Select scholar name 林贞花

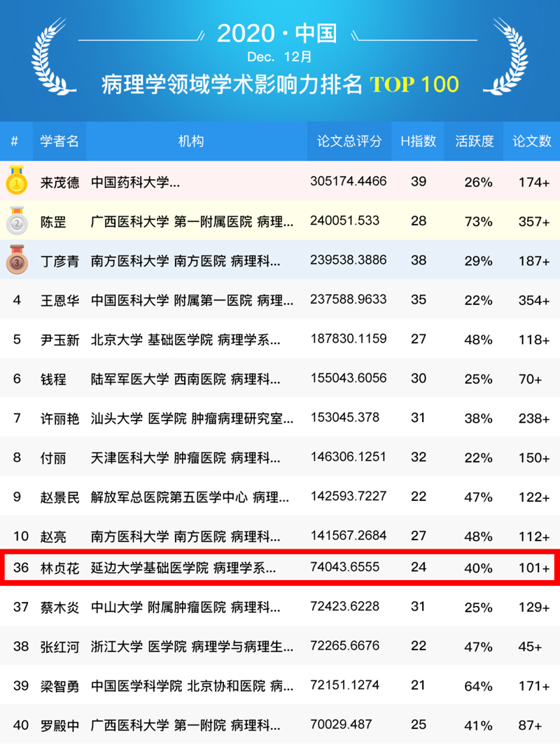coord(59,568)
